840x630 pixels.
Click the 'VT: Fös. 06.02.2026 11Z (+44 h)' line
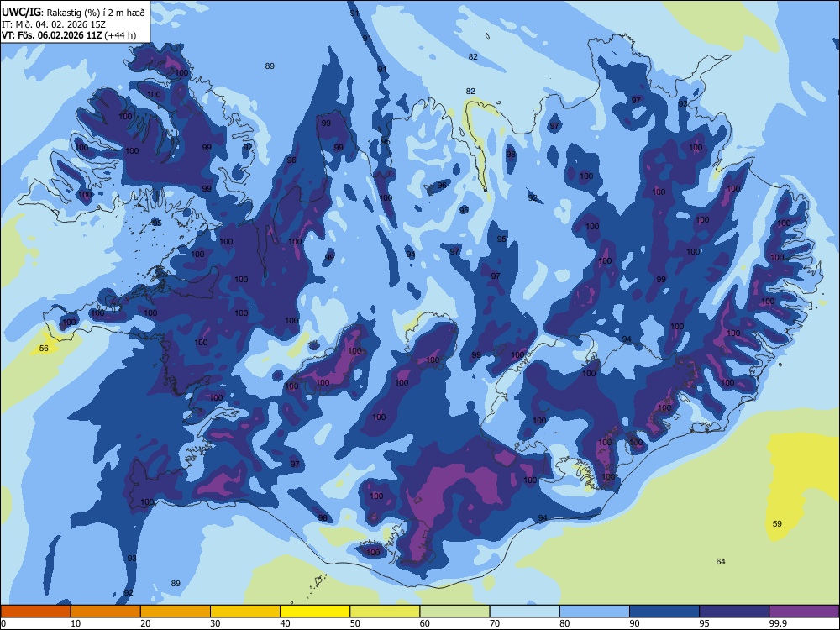[x=69, y=35]
